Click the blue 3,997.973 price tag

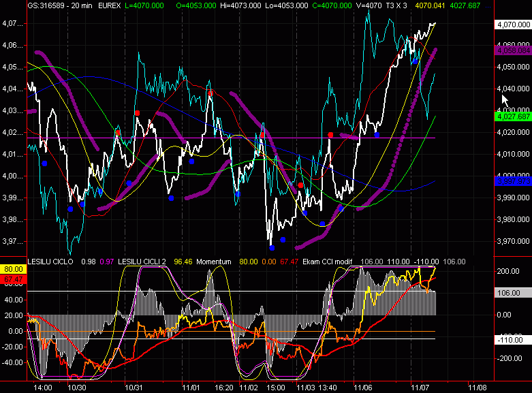[513, 181]
